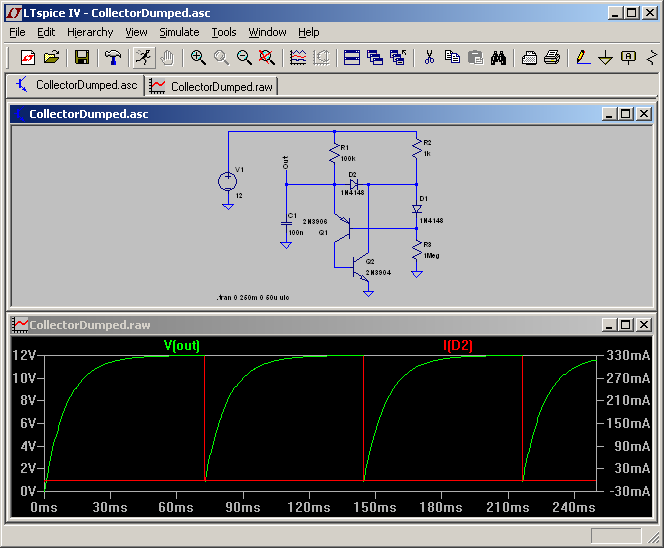Switch to the CollectorDumped.asc tab
The width and height of the screenshot is (664, 548).
click(76, 85)
